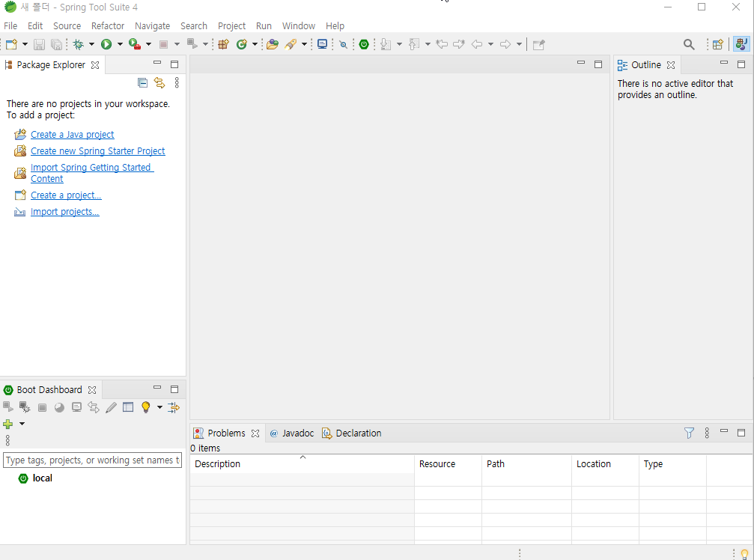Click Boot Dashboard open console icon

click(x=76, y=407)
